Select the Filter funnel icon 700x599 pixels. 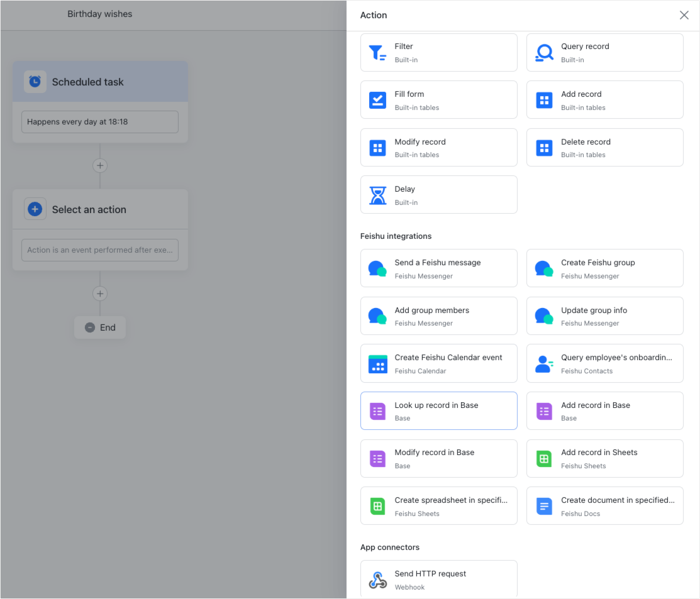click(377, 52)
